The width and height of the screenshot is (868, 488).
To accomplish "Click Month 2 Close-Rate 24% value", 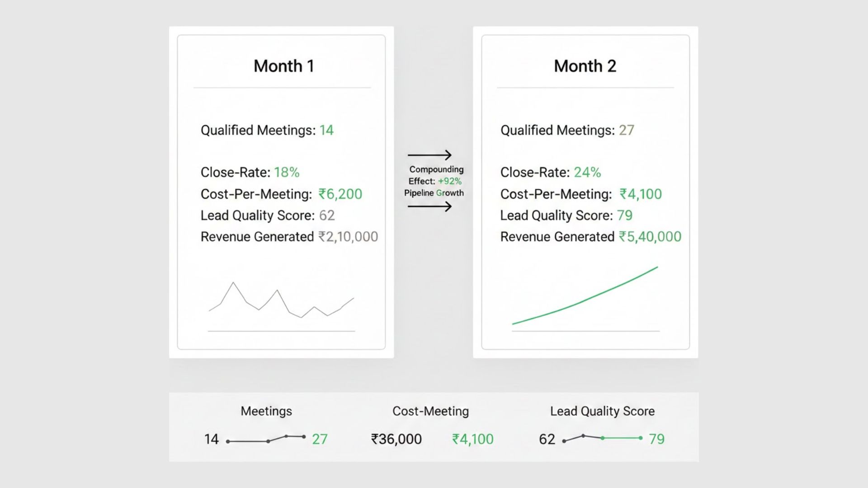I will coord(587,172).
